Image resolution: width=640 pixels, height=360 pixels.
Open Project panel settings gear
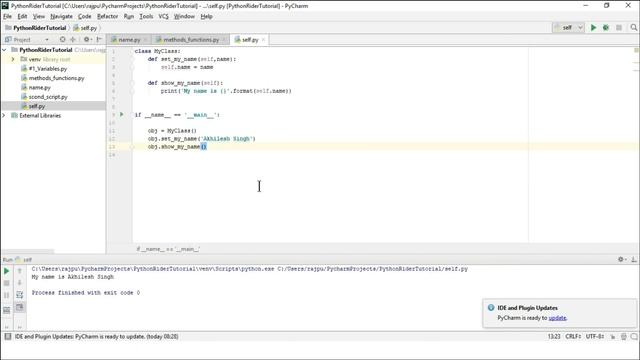87,40
